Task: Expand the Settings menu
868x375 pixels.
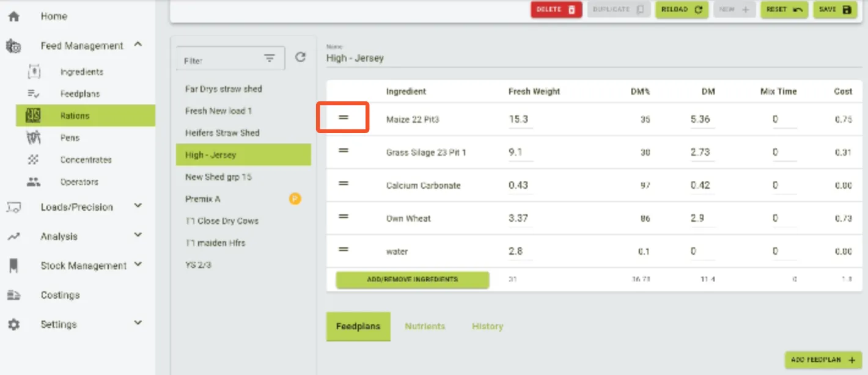Action: 138,323
